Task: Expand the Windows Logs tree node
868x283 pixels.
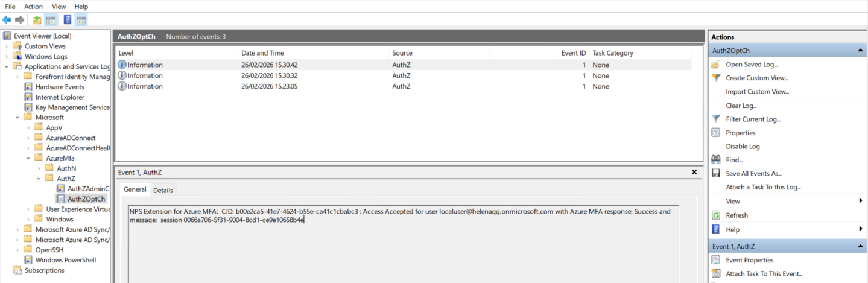Action: (7, 56)
